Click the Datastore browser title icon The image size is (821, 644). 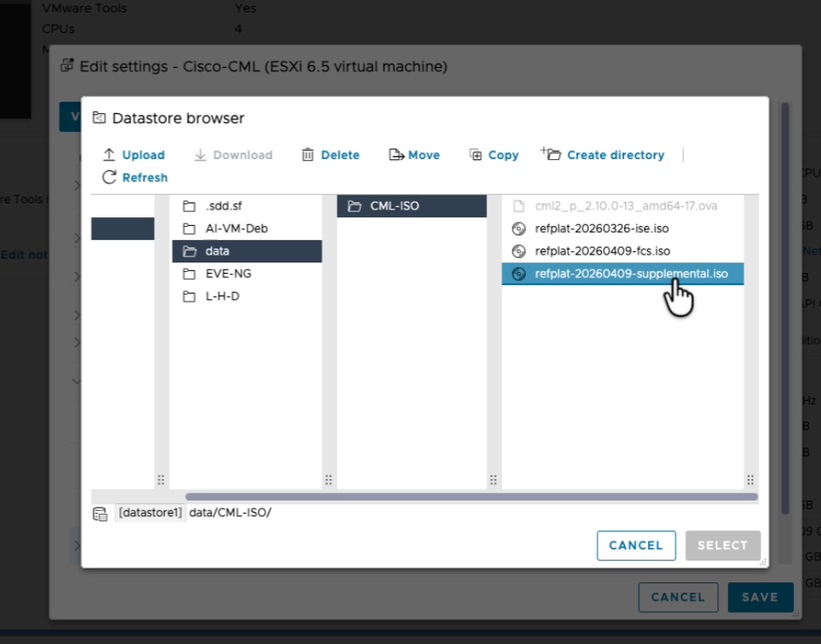[99, 117]
